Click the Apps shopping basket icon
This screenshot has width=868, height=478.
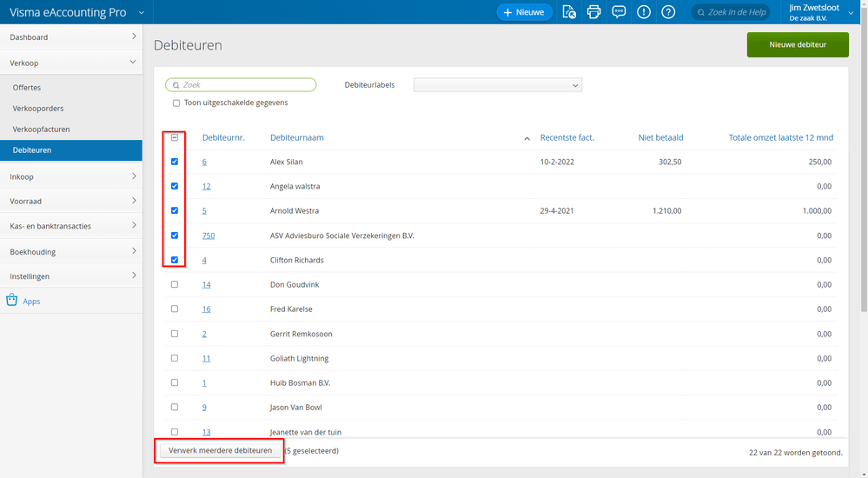(x=12, y=301)
